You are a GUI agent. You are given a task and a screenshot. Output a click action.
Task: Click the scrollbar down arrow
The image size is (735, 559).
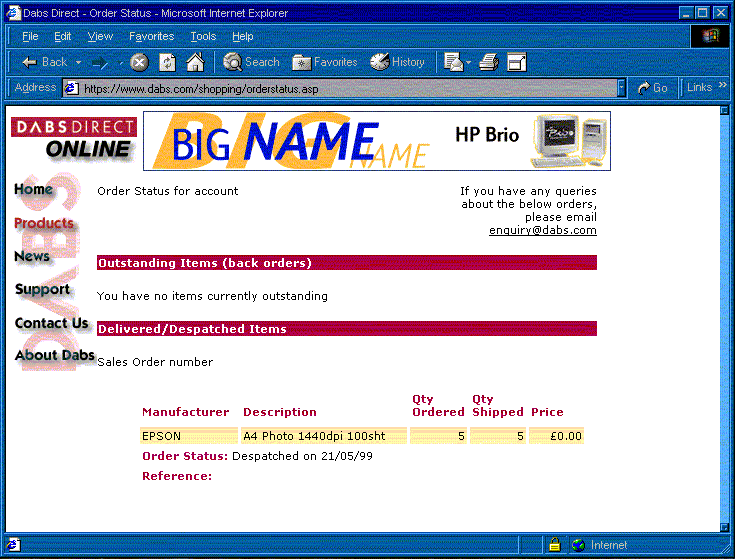(x=724, y=527)
